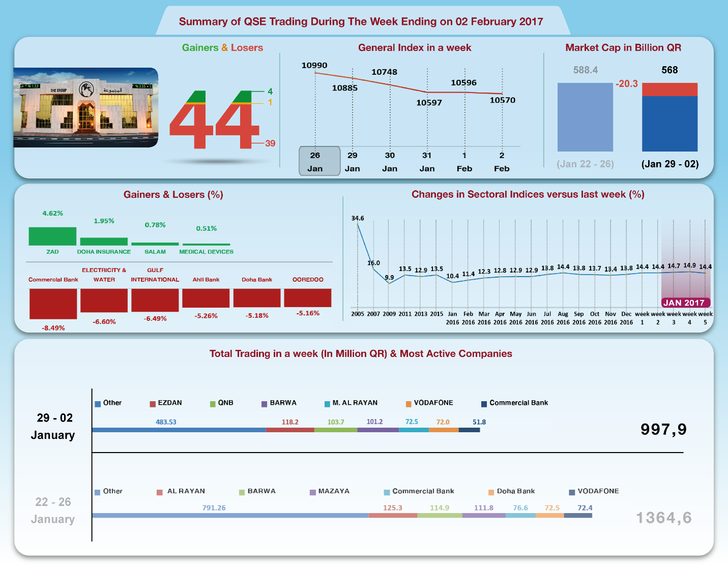The width and height of the screenshot is (728, 568).
Task: Click the SALAM label
Action: (x=155, y=252)
